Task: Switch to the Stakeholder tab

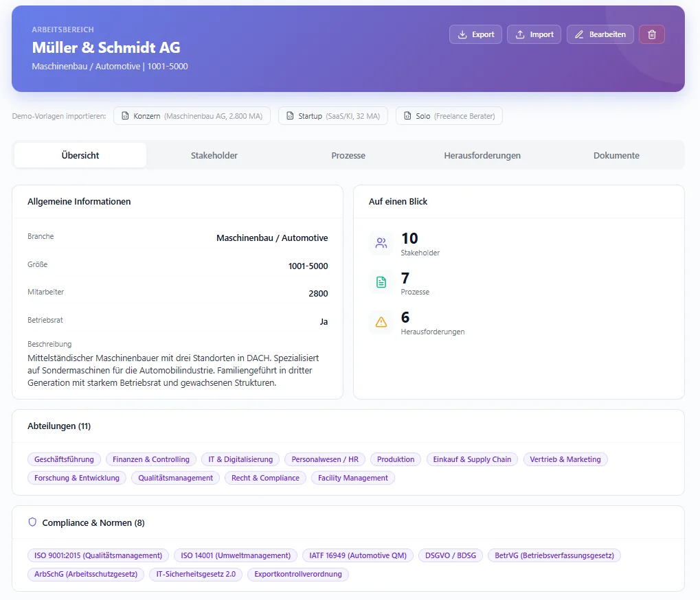Action: tap(214, 155)
